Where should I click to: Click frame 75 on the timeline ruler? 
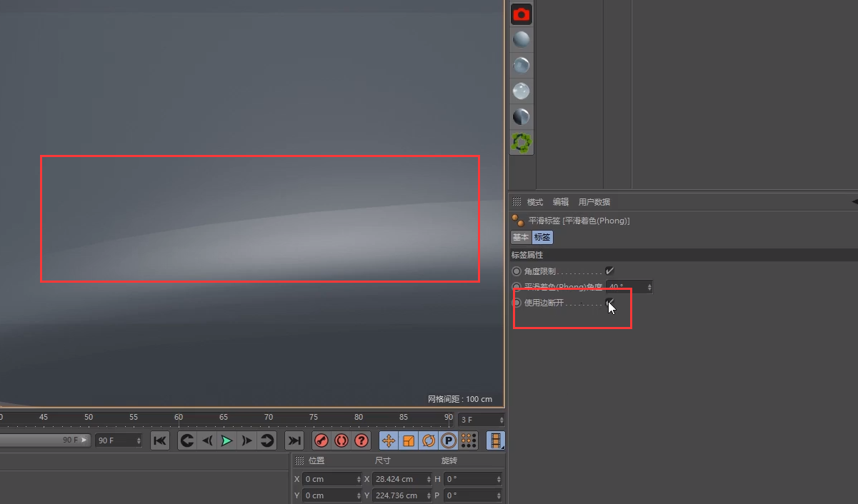point(314,417)
